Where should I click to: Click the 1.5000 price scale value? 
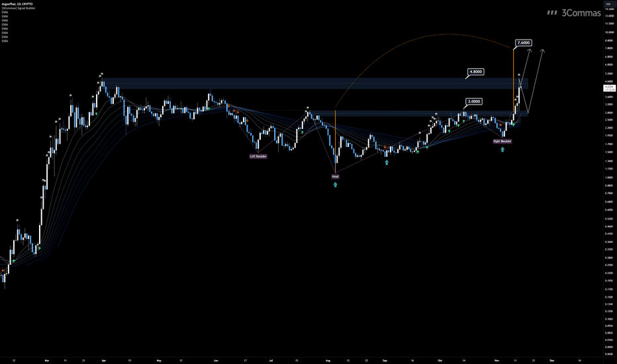tap(609, 152)
